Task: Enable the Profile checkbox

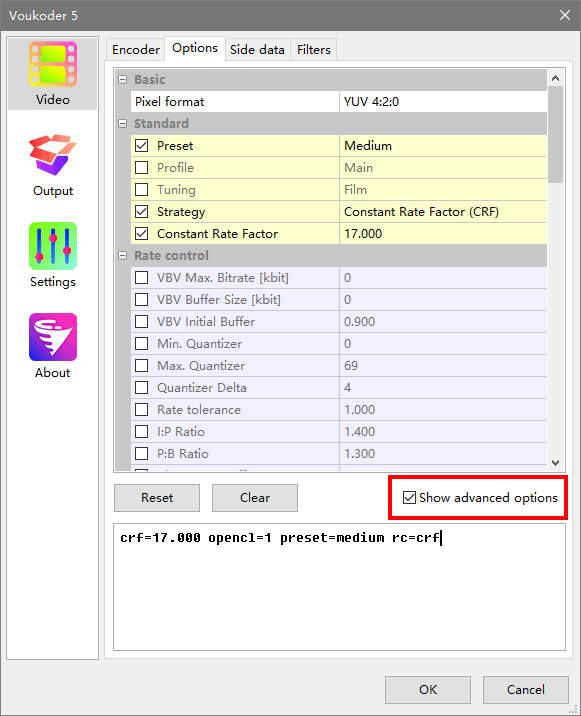Action: (142, 168)
